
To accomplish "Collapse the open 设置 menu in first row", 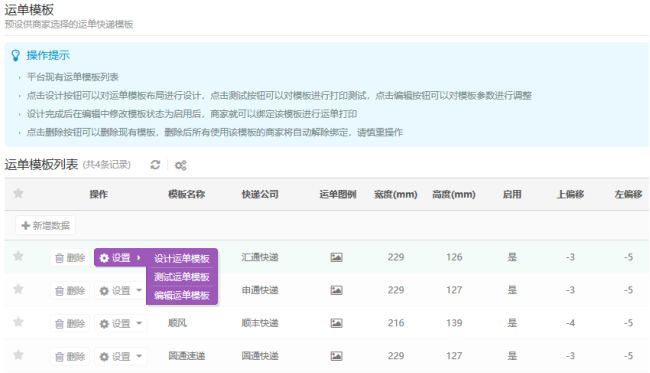I will click(x=120, y=258).
